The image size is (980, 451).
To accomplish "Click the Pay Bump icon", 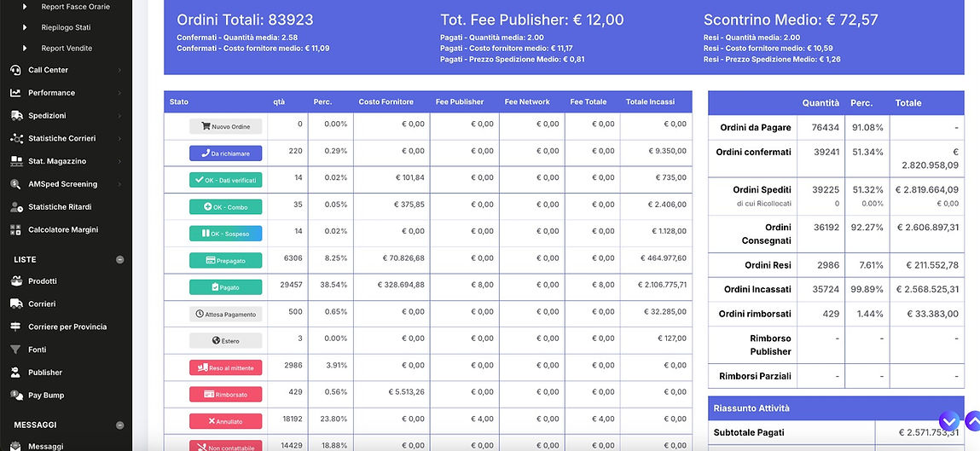I will point(15,396).
